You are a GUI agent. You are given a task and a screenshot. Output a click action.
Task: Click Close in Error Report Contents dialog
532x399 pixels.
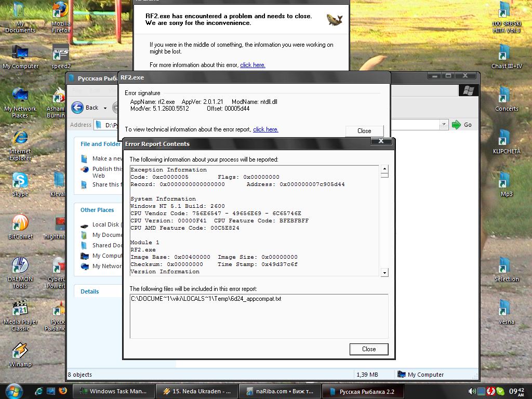pos(369,349)
